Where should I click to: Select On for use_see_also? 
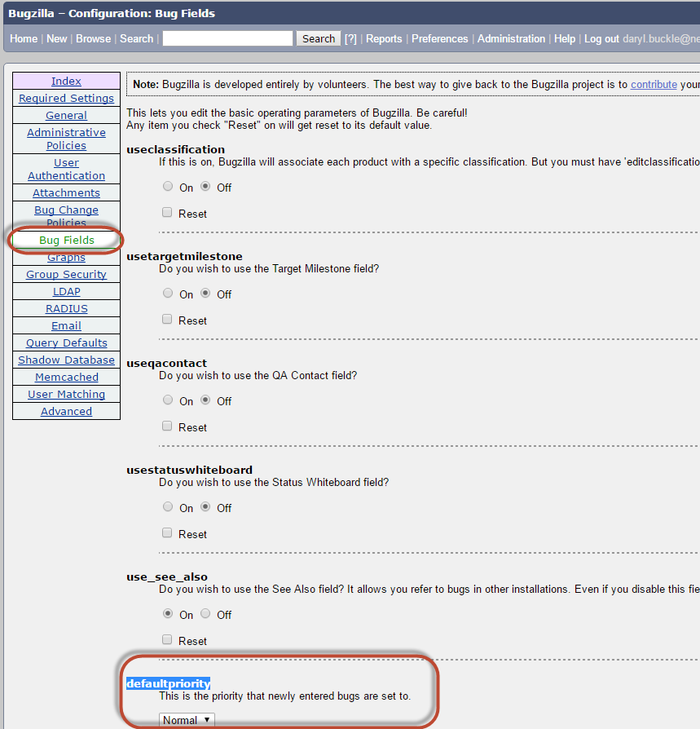(x=168, y=614)
